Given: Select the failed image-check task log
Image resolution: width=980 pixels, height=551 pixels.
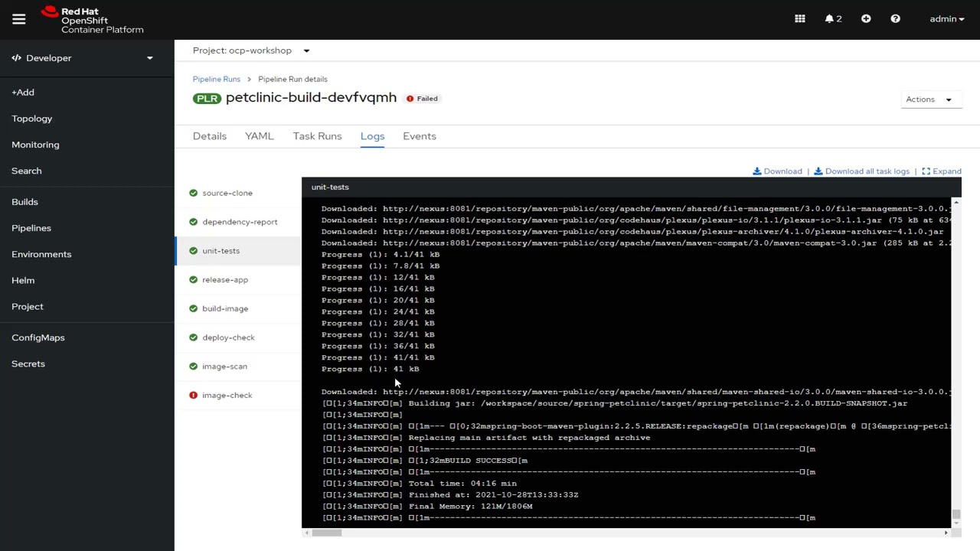Looking at the screenshot, I should click(x=238, y=396).
